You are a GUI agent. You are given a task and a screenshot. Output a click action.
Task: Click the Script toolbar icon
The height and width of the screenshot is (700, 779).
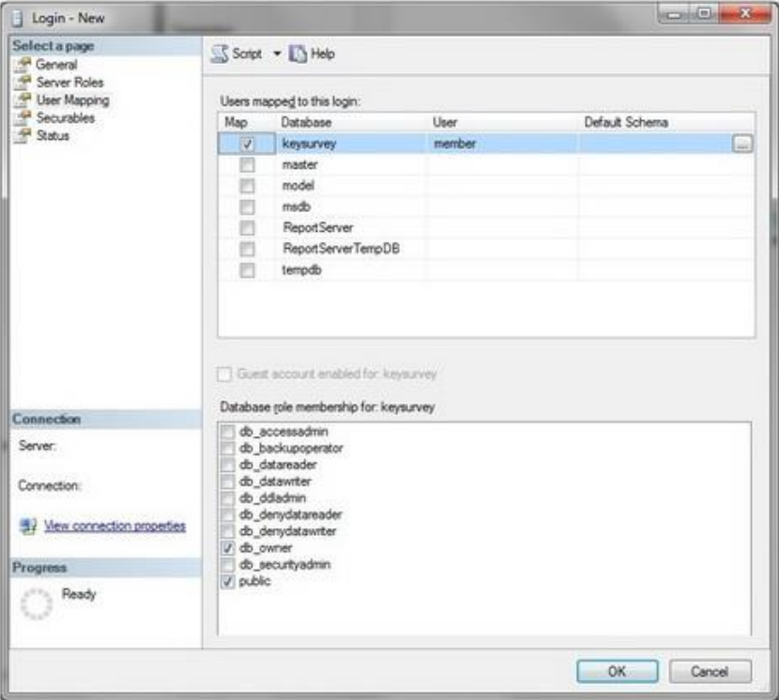220,54
